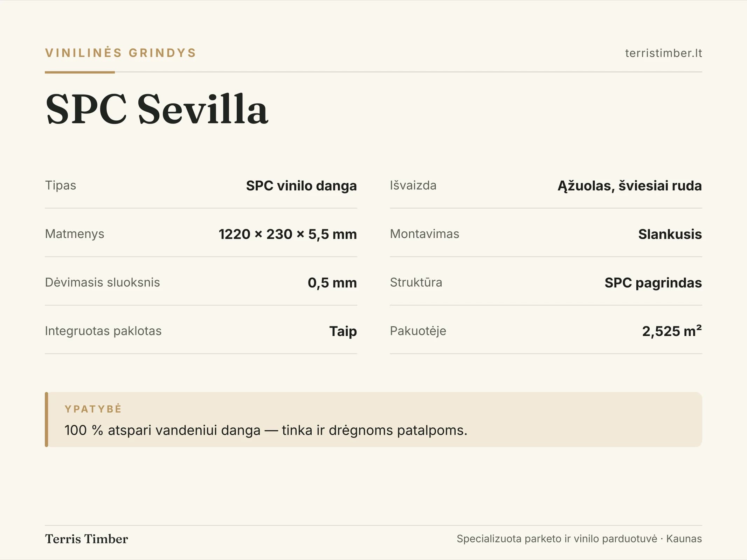
Task: Click the SPC Sevilla product title
Action: [157, 109]
